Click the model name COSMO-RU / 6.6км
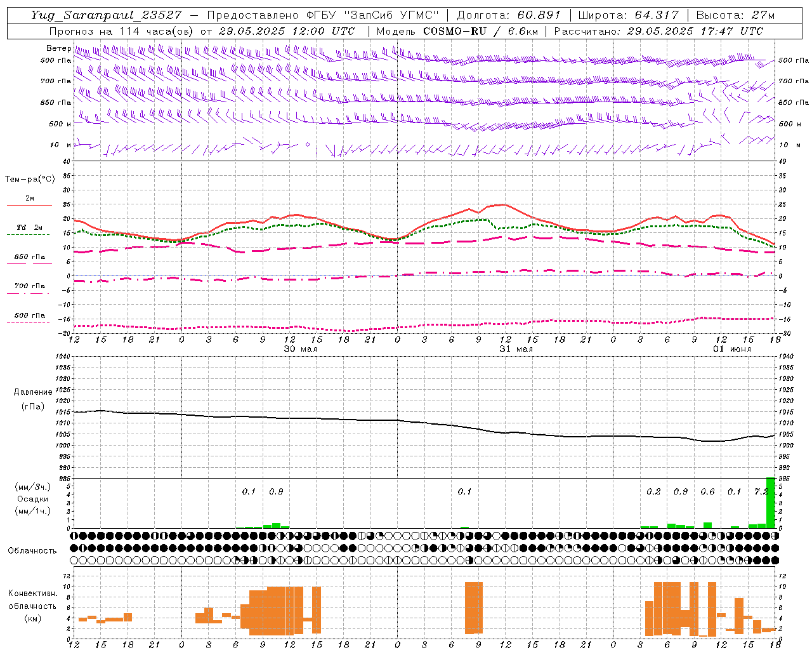812x650 pixels. pos(480,31)
